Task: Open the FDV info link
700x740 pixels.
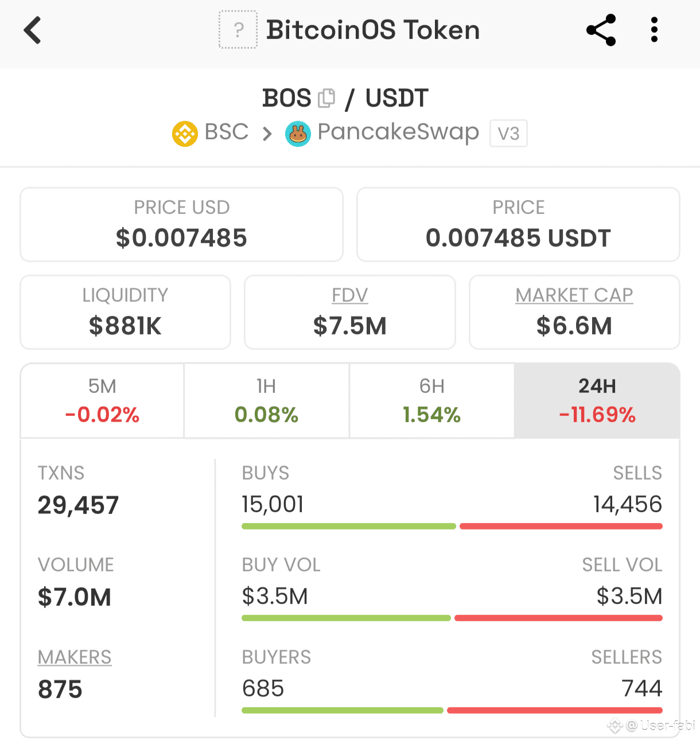Action: (350, 295)
